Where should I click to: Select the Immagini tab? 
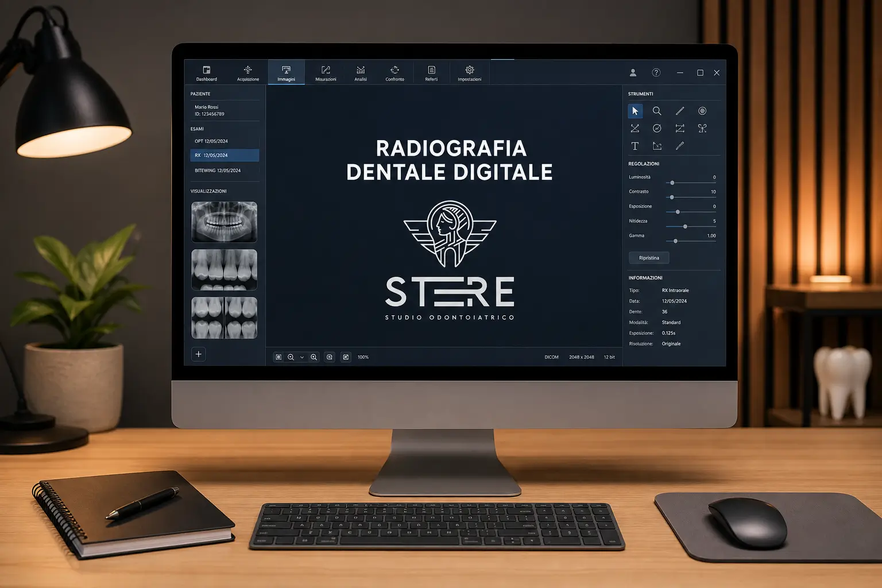(x=286, y=73)
